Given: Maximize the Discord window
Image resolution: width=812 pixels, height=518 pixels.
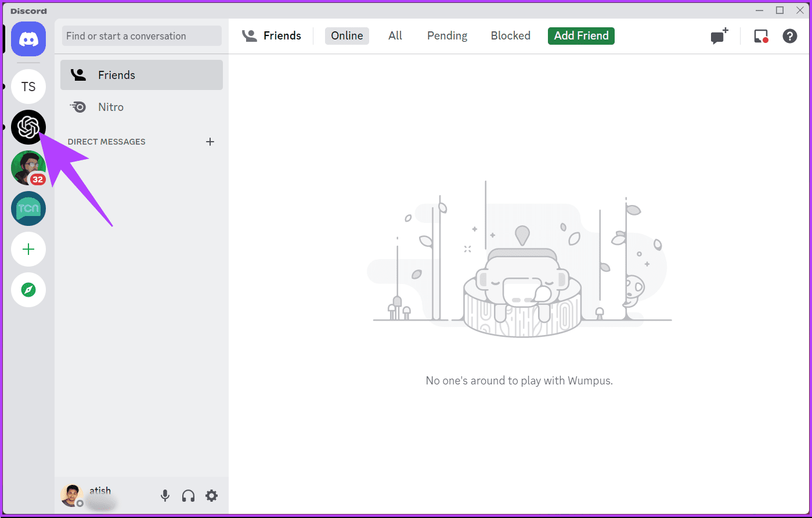Looking at the screenshot, I should pyautogui.click(x=779, y=10).
